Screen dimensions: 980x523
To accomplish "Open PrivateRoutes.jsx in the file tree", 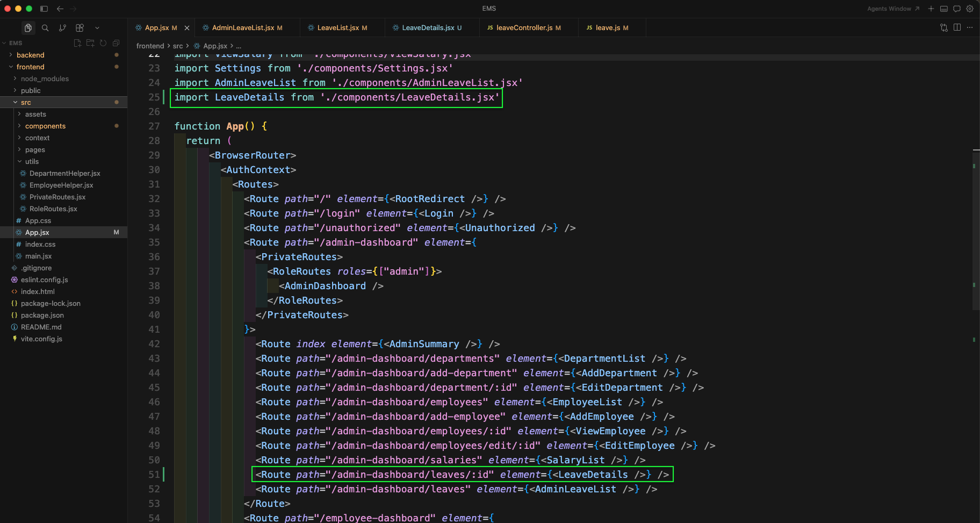I will click(x=57, y=197).
